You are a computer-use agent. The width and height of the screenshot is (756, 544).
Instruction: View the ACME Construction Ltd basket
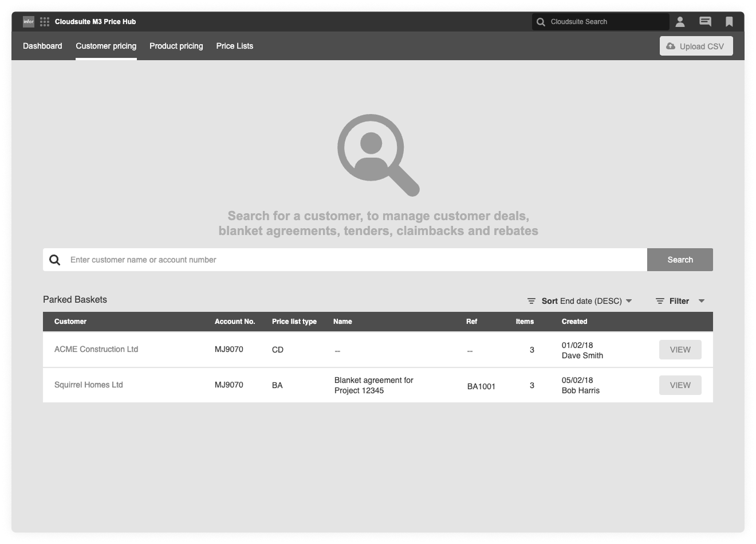pyautogui.click(x=680, y=350)
